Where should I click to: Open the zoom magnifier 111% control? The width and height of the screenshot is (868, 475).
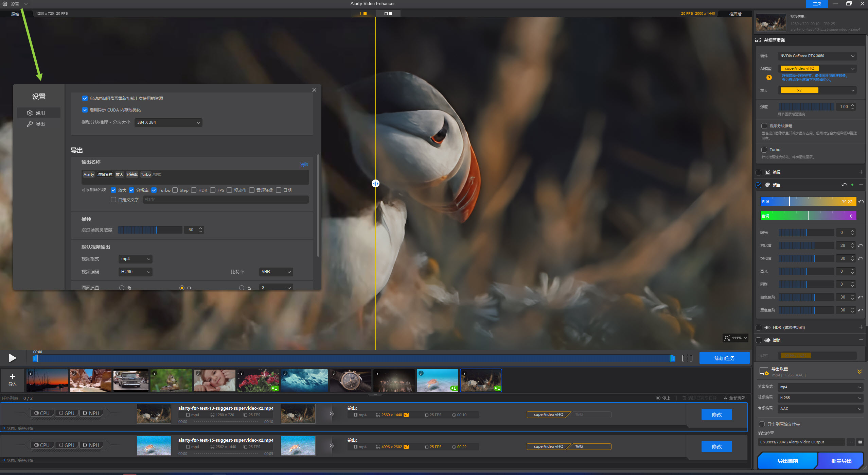[x=736, y=338]
